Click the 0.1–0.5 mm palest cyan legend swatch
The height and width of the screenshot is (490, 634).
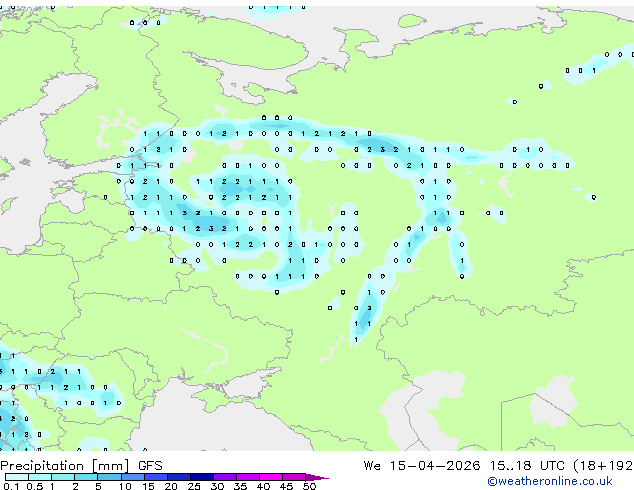tap(17, 477)
